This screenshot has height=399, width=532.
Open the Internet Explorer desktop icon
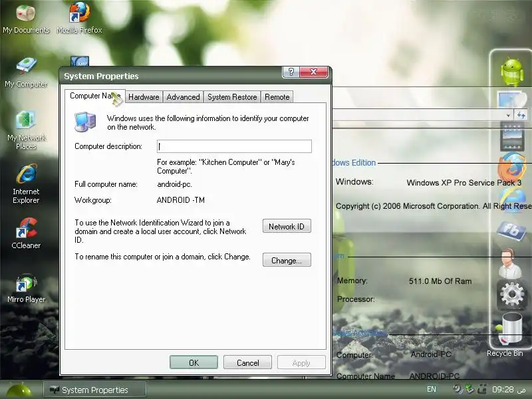[x=26, y=184]
